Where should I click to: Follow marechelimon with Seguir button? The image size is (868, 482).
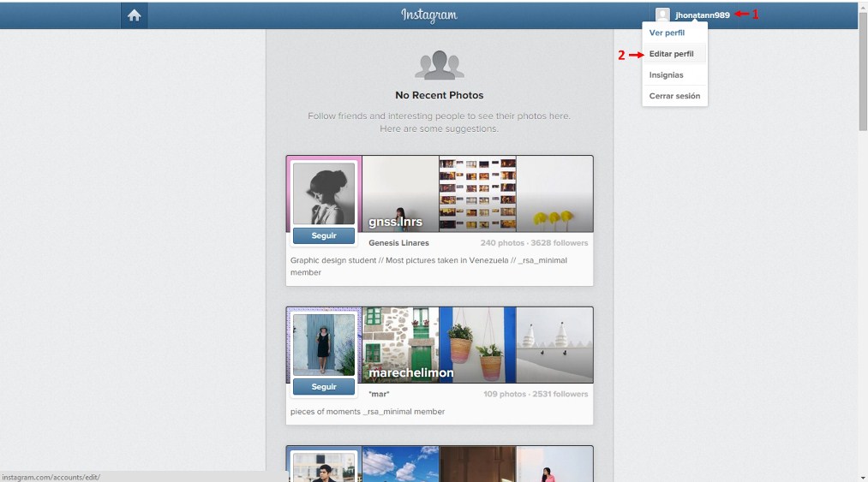pos(324,387)
